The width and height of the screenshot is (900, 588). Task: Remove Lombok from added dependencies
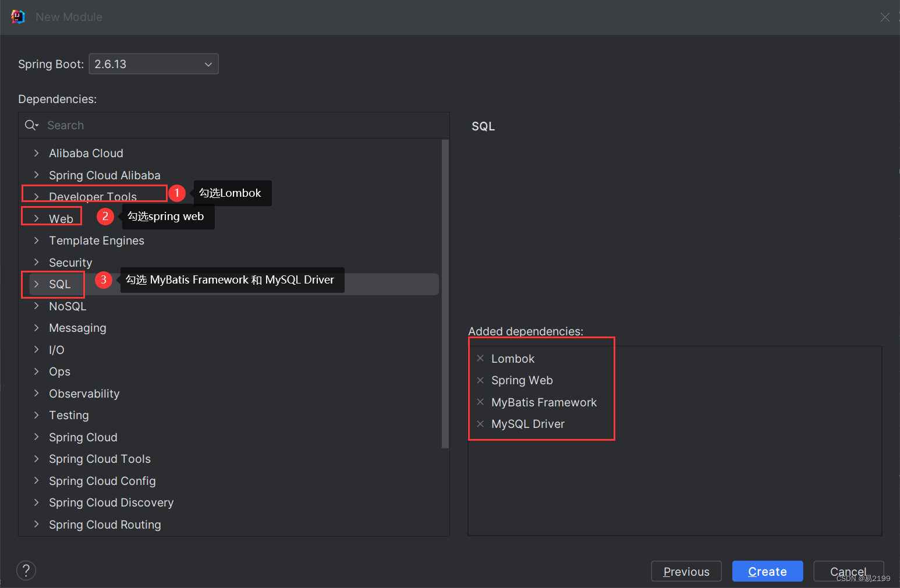[480, 358]
